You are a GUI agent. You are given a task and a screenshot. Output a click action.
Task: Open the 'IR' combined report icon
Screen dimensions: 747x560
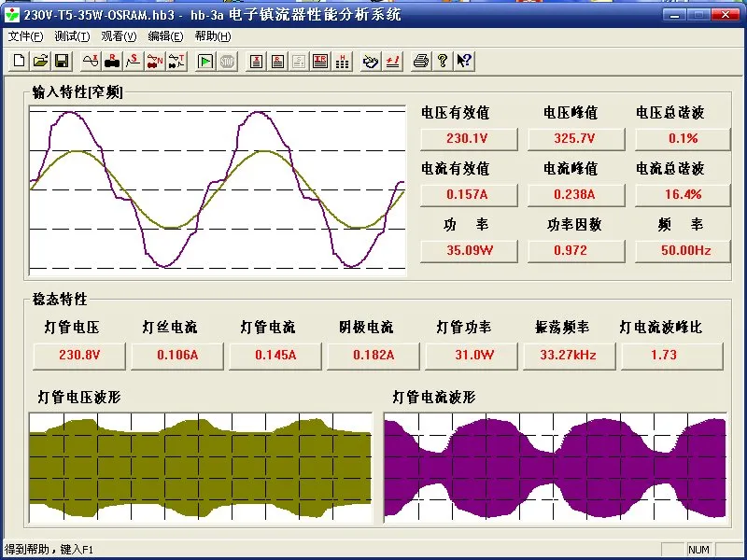click(x=320, y=61)
